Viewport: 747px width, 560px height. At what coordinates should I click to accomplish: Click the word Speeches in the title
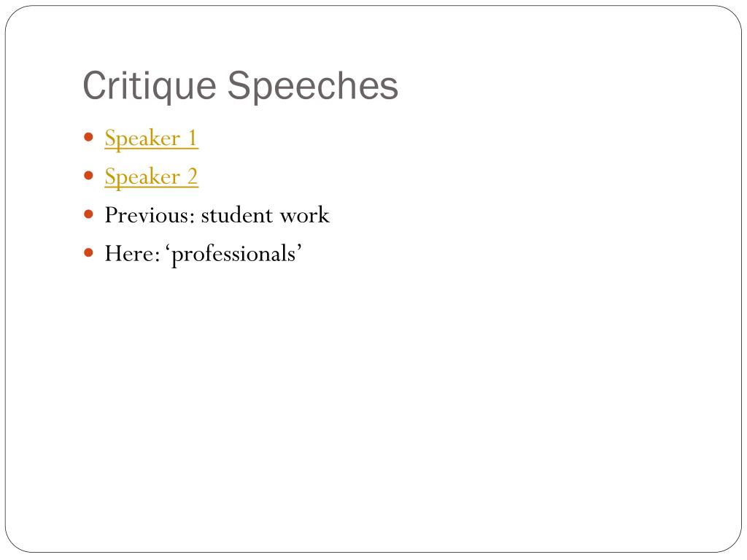point(312,86)
